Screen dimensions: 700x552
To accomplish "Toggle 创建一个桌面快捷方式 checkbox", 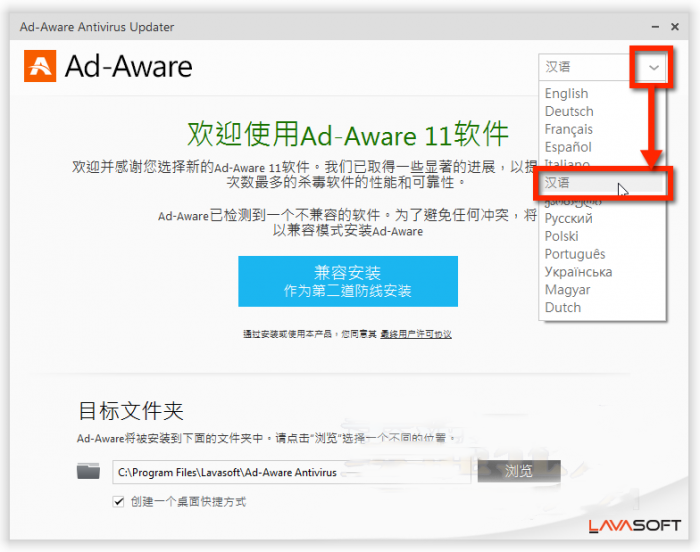I will (118, 502).
